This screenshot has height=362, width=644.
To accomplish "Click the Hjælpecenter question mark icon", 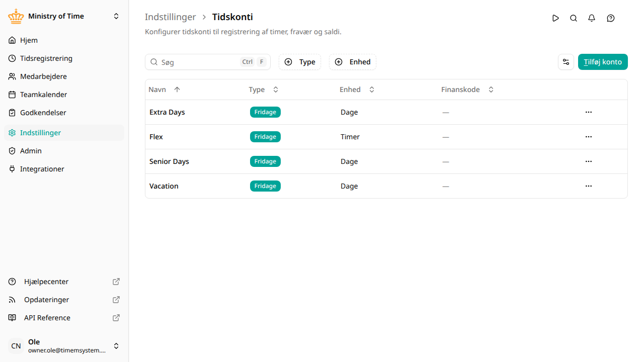I will tap(12, 282).
